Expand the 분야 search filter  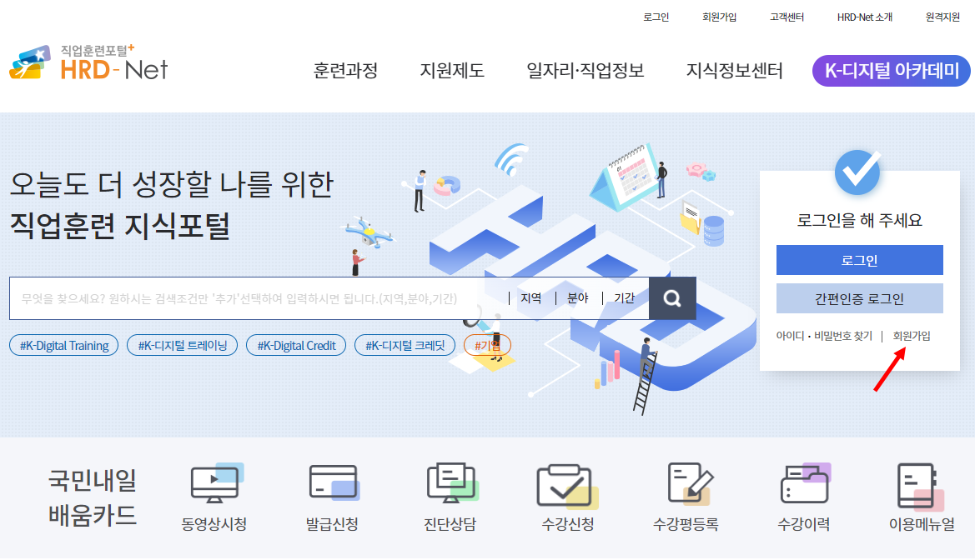pyautogui.click(x=578, y=298)
